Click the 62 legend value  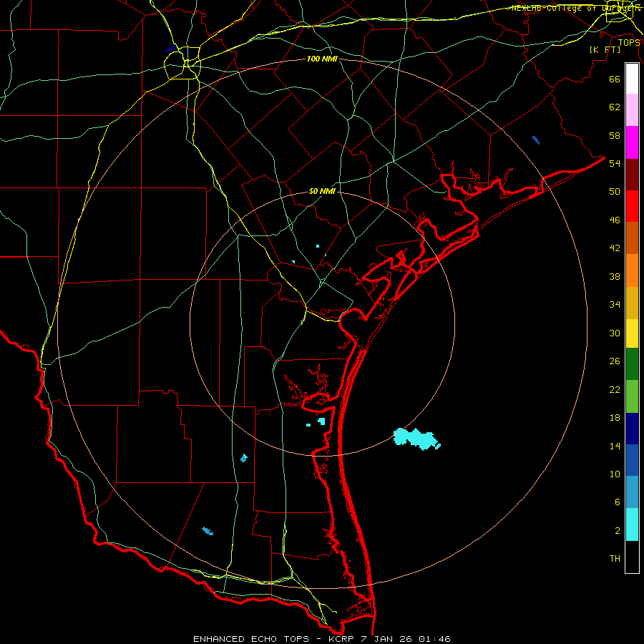click(615, 107)
